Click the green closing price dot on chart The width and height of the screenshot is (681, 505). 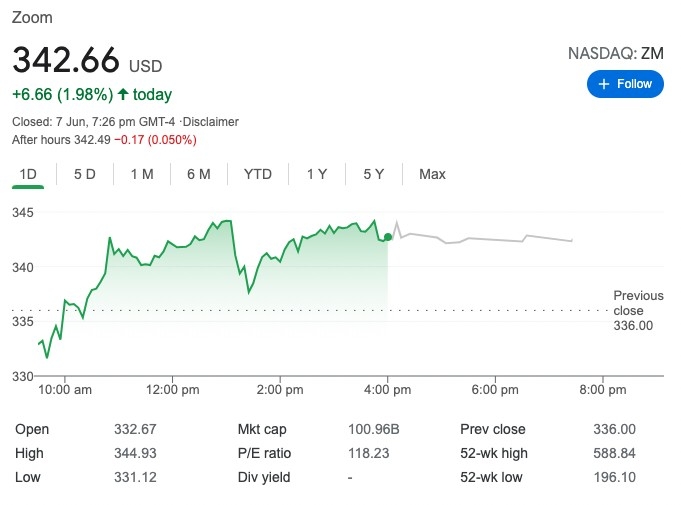[388, 237]
